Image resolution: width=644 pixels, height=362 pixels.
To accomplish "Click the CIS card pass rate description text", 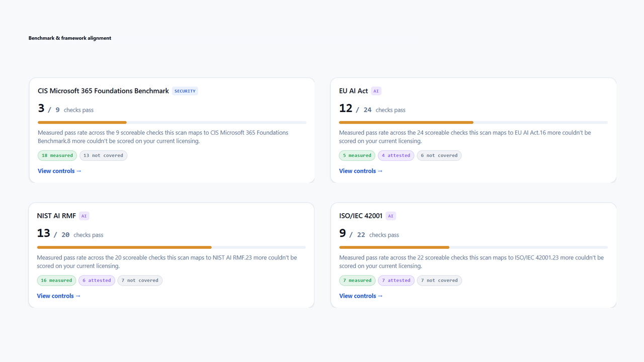I will [x=163, y=137].
